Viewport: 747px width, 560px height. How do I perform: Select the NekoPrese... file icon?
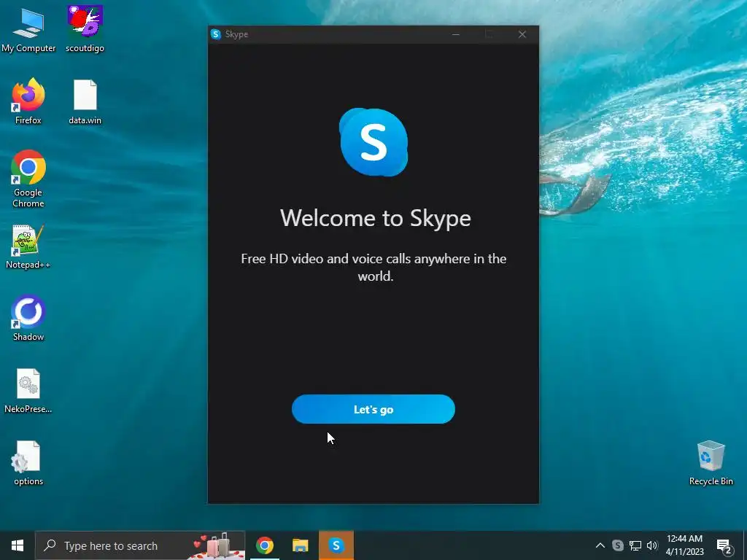[28, 391]
